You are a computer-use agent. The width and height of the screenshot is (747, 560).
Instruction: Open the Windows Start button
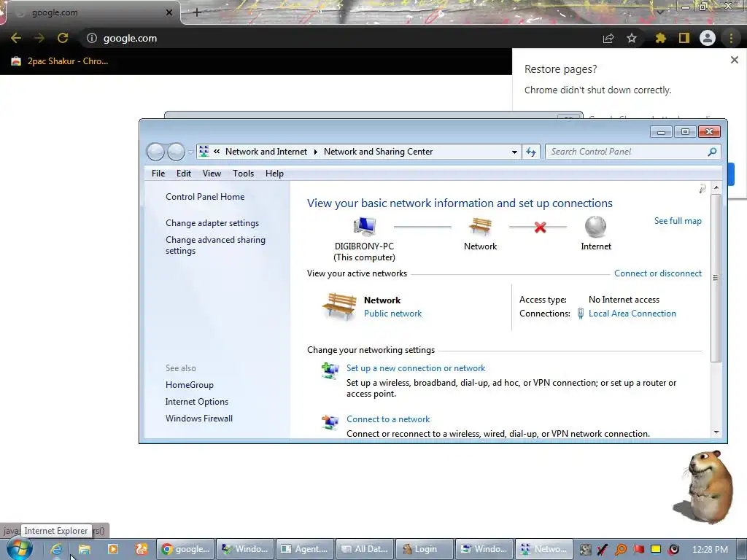(19, 548)
